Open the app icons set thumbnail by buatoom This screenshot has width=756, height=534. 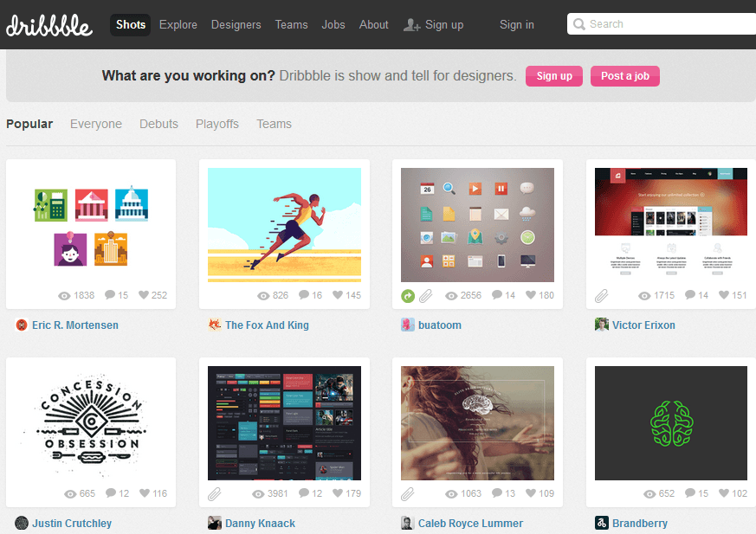(477, 225)
